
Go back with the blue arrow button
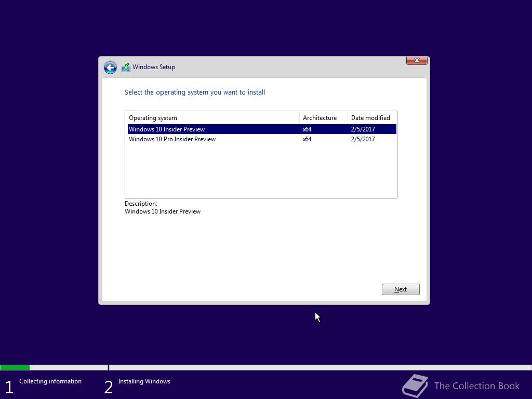(x=110, y=68)
